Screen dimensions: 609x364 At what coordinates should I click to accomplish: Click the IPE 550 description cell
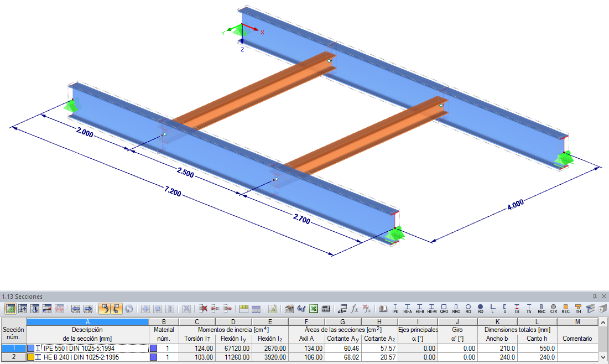[88, 349]
